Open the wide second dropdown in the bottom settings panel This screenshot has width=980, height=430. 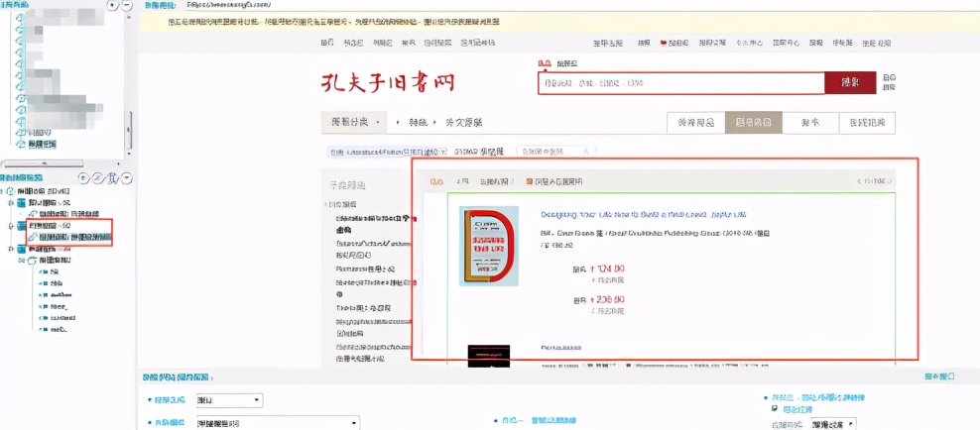[278, 423]
